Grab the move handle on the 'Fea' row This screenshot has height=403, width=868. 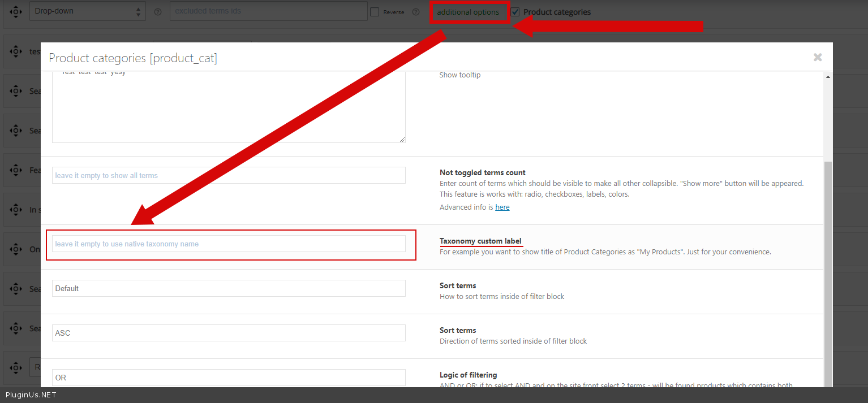(x=16, y=170)
